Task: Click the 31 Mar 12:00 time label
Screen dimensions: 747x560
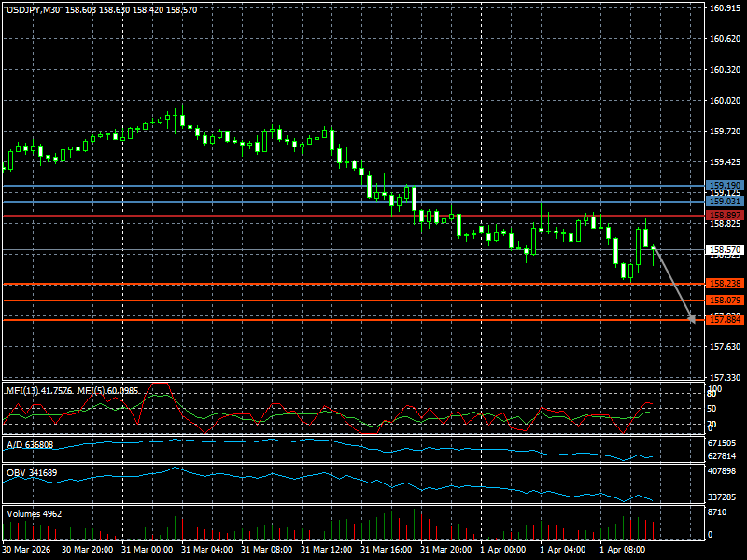Action: 329,551
